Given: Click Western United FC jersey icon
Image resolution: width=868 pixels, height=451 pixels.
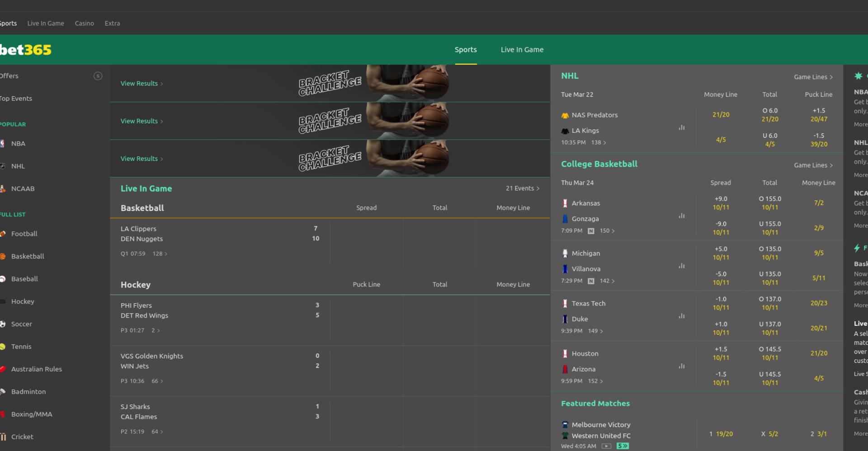Looking at the screenshot, I should 565,436.
